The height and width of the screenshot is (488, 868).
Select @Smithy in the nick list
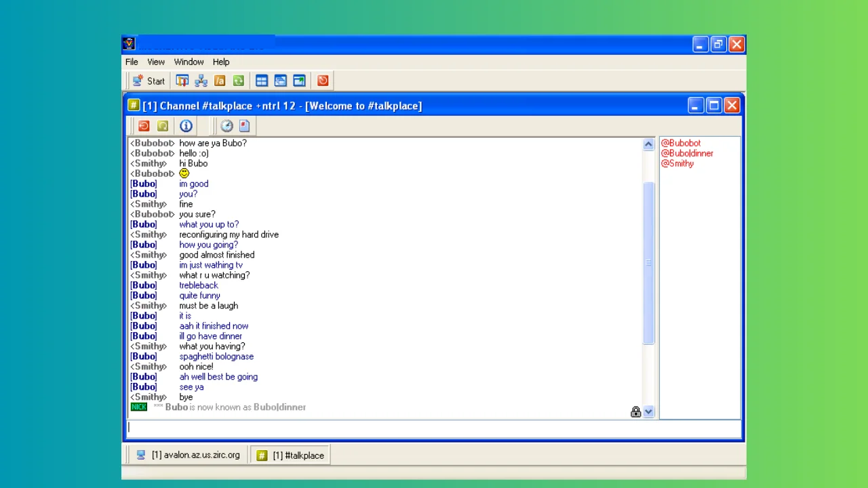point(677,163)
